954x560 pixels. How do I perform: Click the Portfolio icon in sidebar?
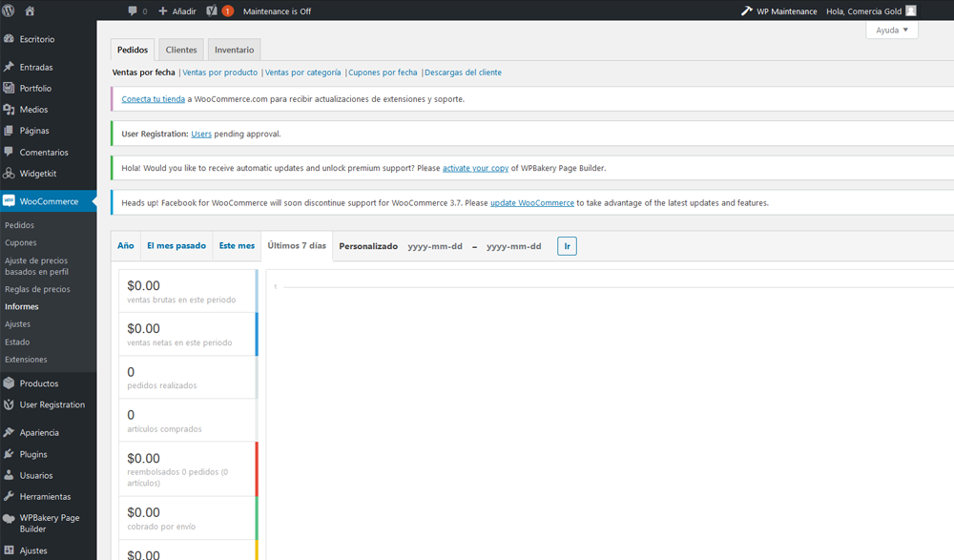coord(9,89)
